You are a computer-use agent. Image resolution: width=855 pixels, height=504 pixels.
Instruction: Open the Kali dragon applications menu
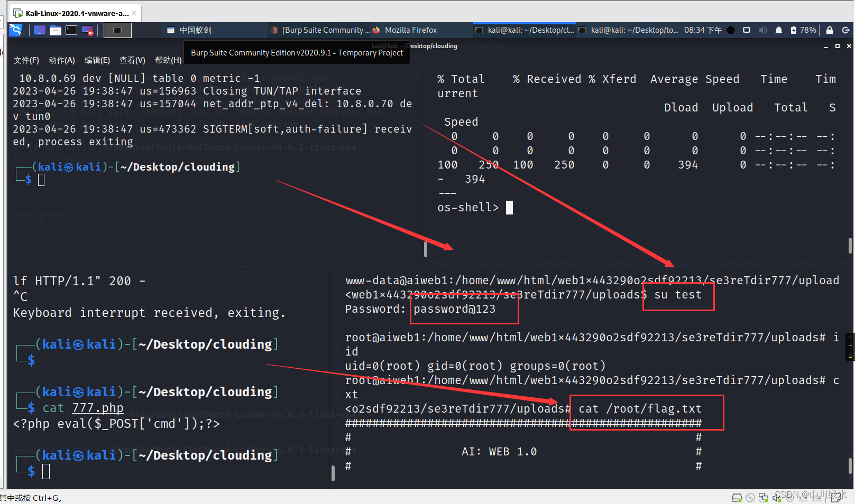[15, 30]
